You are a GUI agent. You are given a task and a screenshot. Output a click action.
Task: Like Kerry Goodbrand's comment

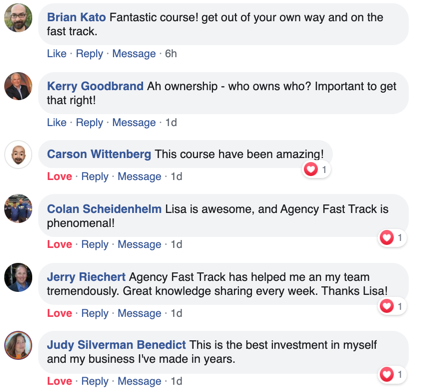[57, 123]
